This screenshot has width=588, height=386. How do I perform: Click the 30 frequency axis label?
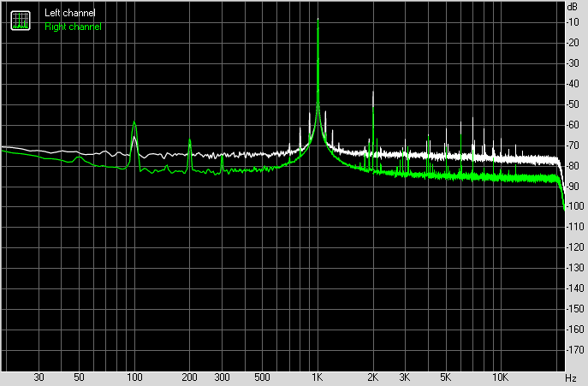[x=39, y=377]
